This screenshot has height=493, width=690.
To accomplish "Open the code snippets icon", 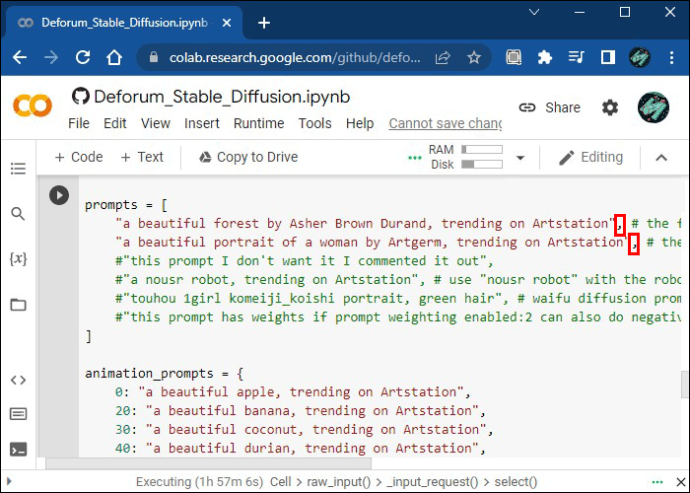I will click(18, 380).
